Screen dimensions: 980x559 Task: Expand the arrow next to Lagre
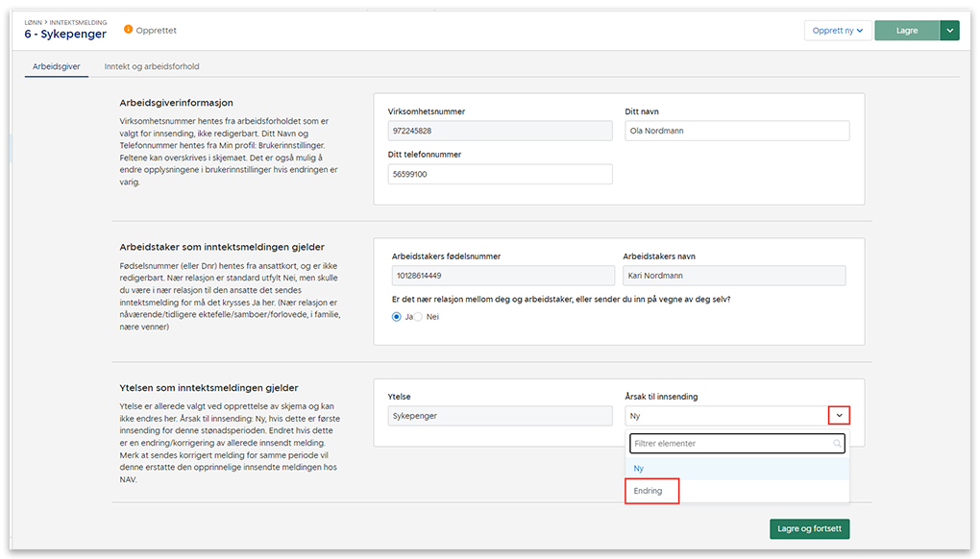[949, 31]
